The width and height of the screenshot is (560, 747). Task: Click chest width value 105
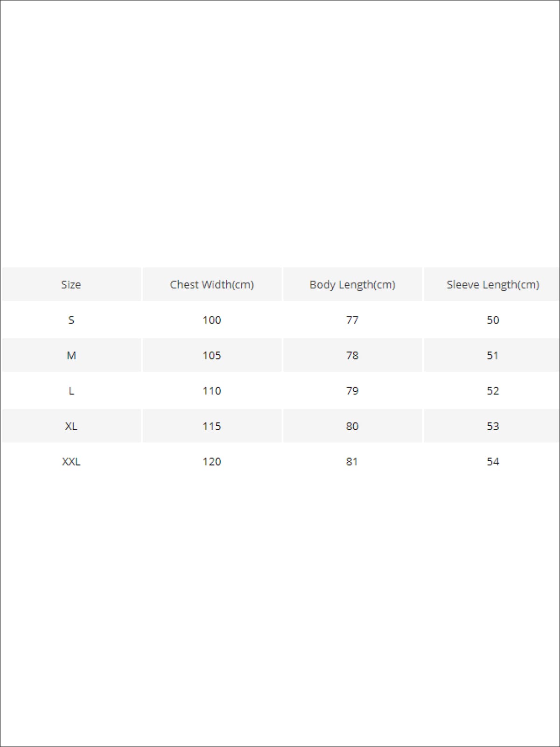pyautogui.click(x=212, y=355)
